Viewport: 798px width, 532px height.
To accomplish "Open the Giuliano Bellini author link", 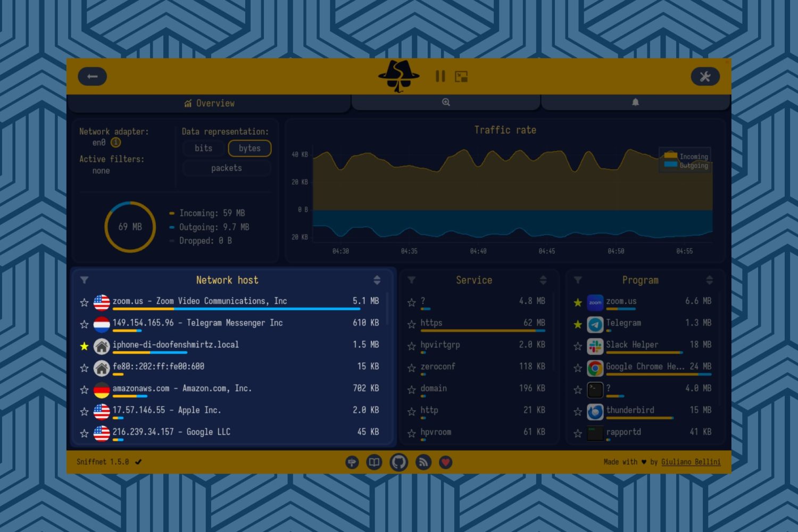I will point(691,462).
